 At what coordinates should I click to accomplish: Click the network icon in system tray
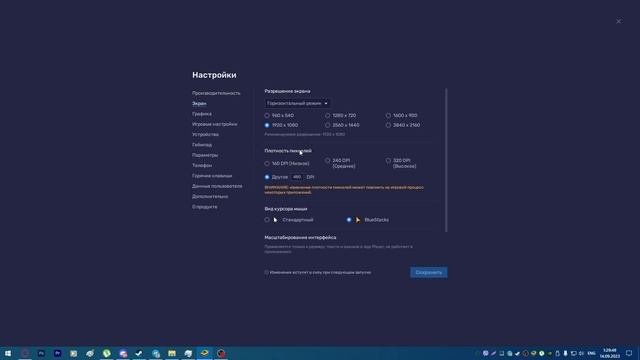pos(573,353)
